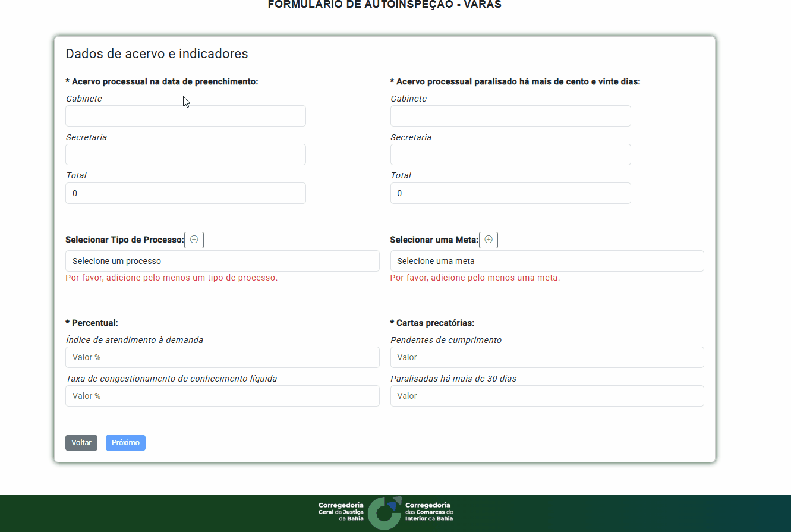Click the Paralisadas há mais de 30 dias field
791x532 pixels.
point(547,396)
